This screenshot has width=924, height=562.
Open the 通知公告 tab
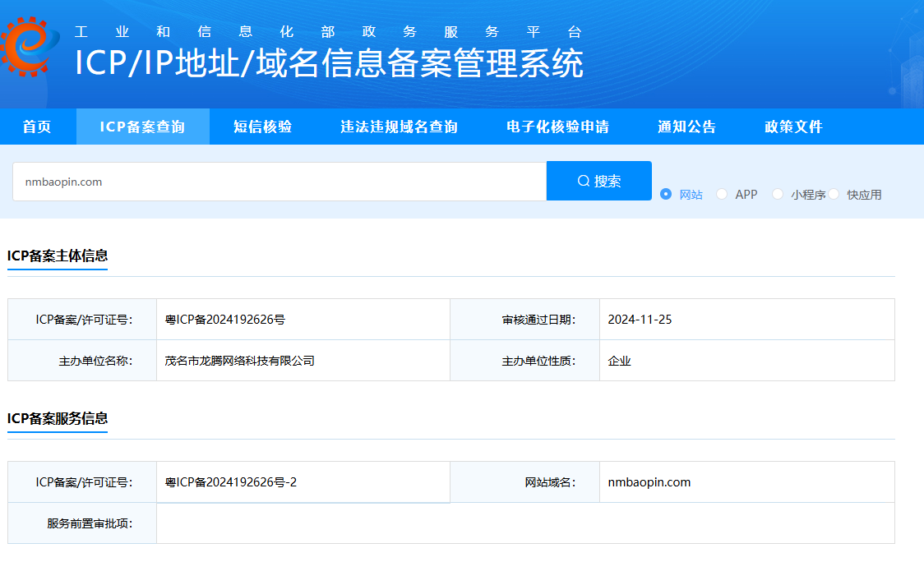[x=687, y=127]
